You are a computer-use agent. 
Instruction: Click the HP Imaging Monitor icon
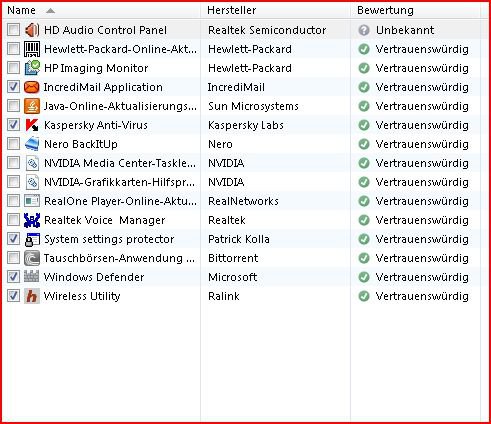pos(32,68)
